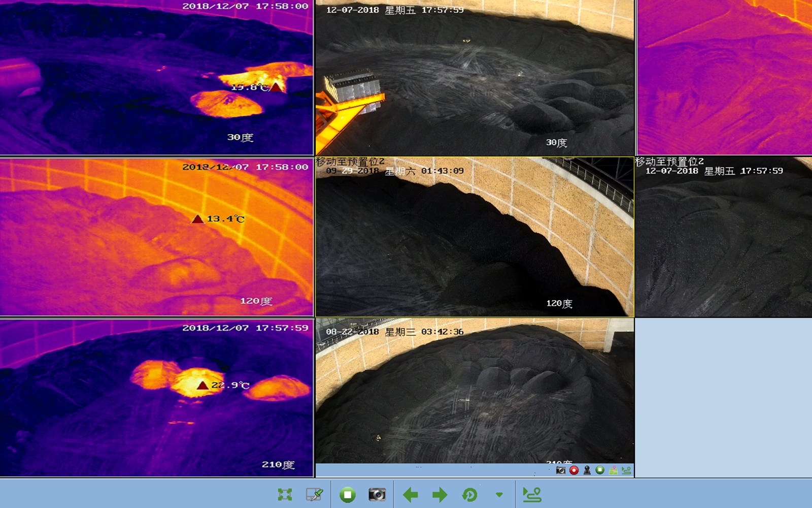Open the map location icon in pane toolbar

point(614,470)
